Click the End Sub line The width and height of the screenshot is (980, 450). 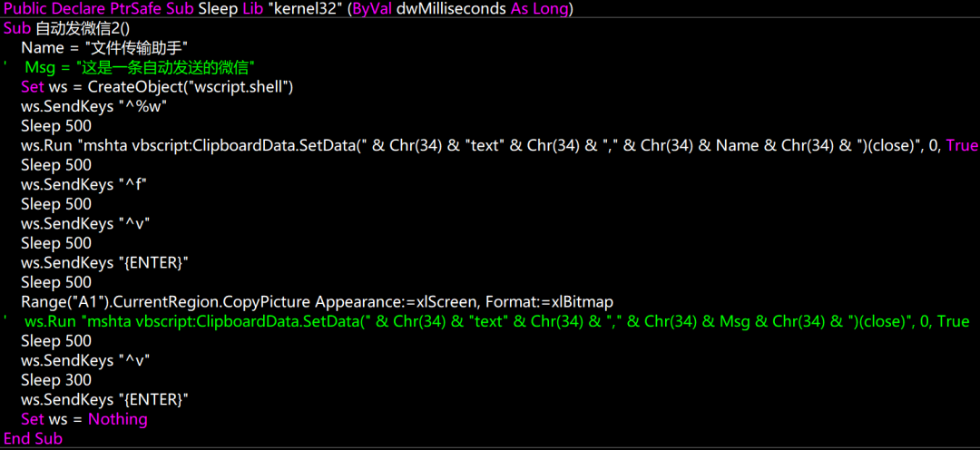coord(34,439)
